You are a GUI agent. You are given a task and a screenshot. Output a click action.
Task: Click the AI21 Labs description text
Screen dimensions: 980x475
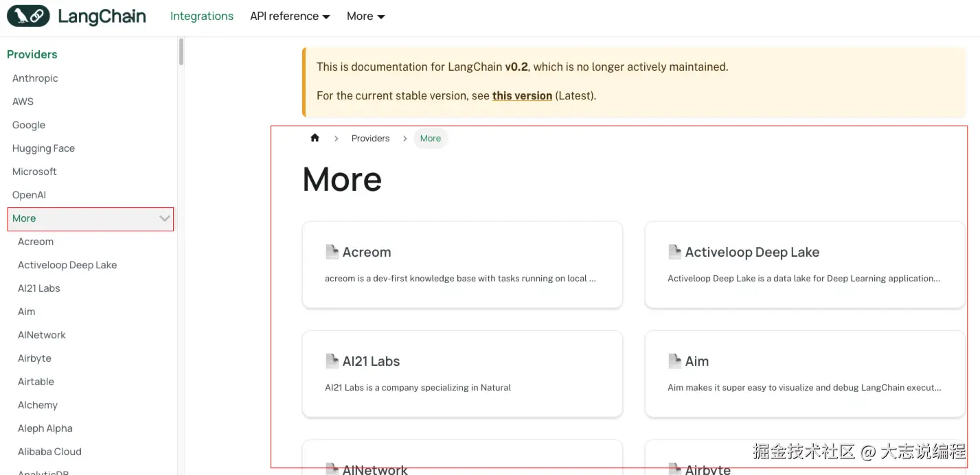coord(418,388)
